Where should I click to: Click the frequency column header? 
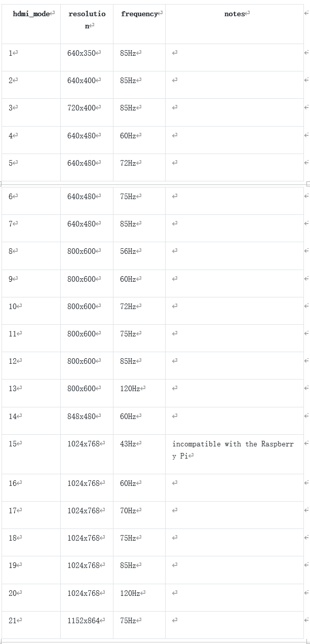click(x=139, y=24)
